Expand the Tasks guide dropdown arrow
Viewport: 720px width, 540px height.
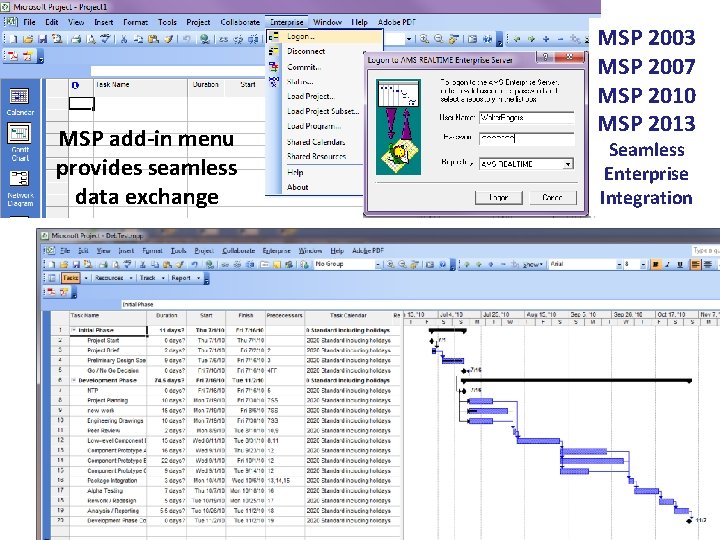coord(86,278)
